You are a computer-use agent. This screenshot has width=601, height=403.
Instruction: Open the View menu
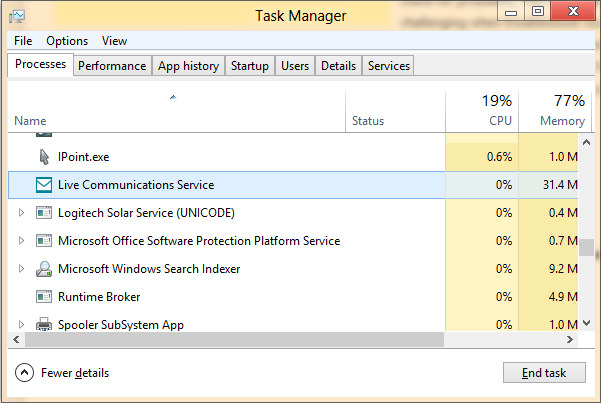pos(114,41)
